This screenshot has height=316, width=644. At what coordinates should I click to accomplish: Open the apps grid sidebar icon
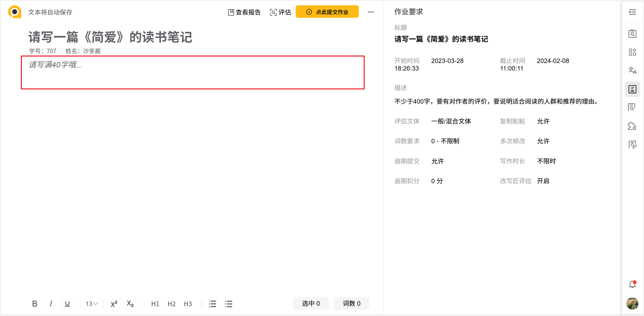(632, 52)
